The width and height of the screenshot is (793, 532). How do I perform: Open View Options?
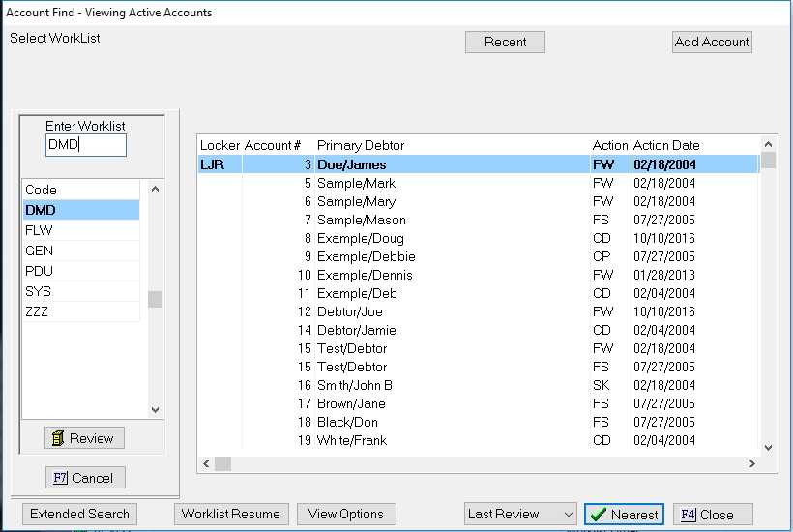[346, 515]
